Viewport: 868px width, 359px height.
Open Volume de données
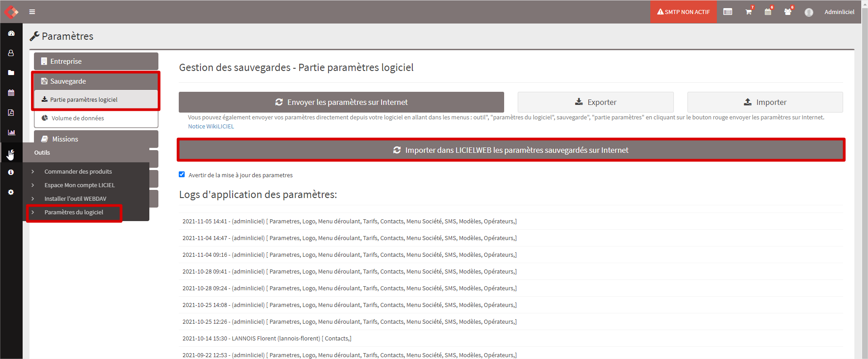[x=96, y=118]
